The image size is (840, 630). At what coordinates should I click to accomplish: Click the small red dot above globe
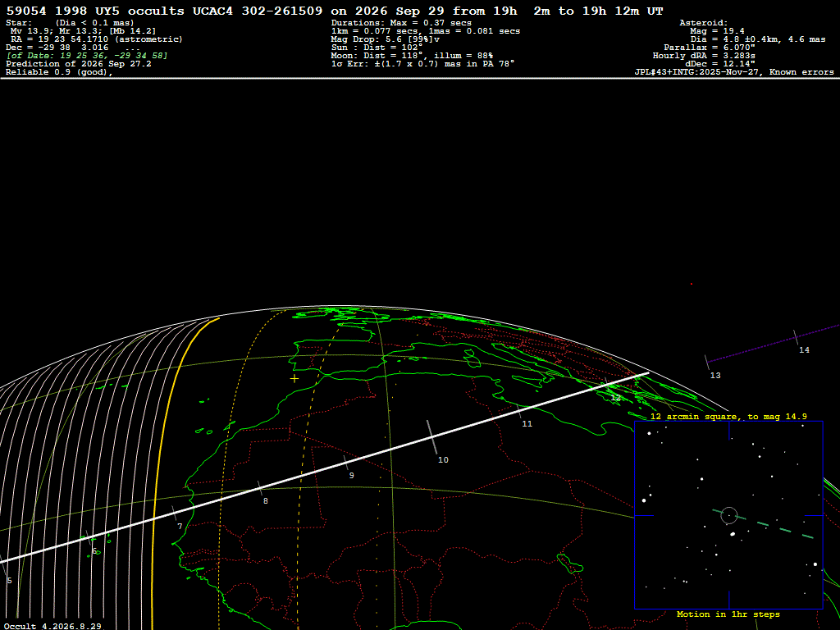tap(691, 284)
